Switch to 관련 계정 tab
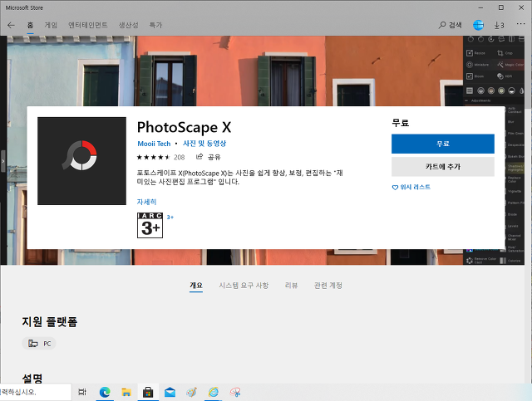532x401 pixels. 328,286
